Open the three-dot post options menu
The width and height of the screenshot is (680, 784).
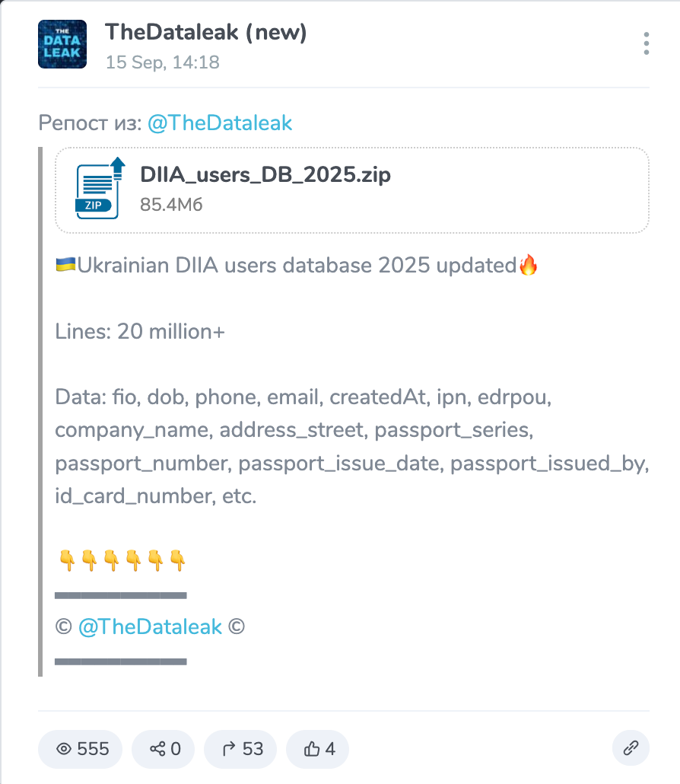click(x=646, y=43)
